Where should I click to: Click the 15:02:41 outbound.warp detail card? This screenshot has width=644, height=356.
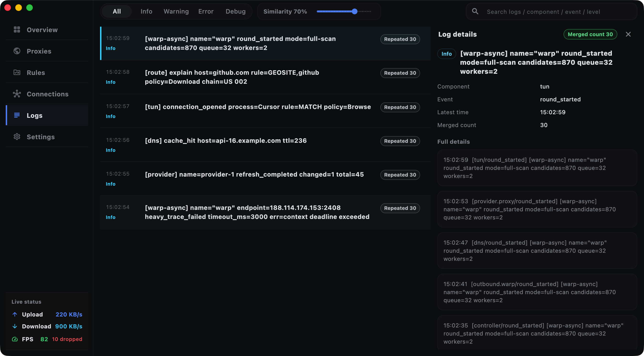click(x=537, y=292)
